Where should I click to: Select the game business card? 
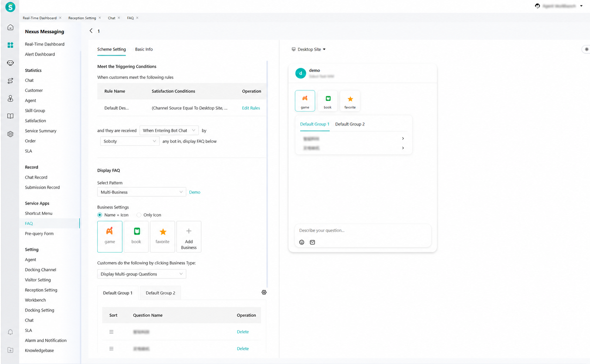pyautogui.click(x=110, y=237)
